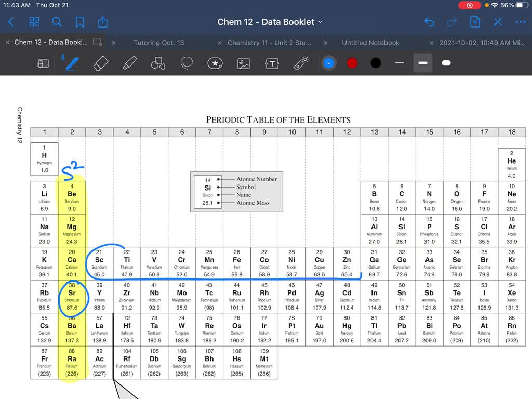Tap the screen recording indicator
Screen dimensions: 532x399
point(469,5)
